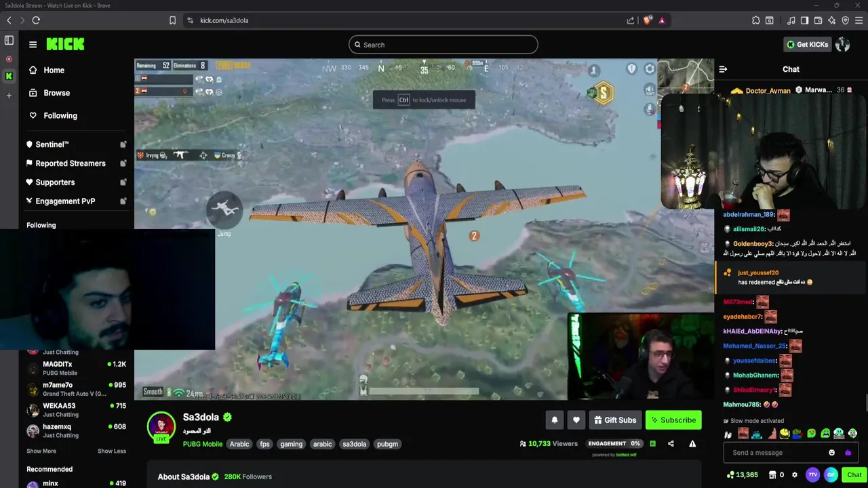868x488 pixels.
Task: Open the emoji picker in the message box
Action: coord(831,453)
